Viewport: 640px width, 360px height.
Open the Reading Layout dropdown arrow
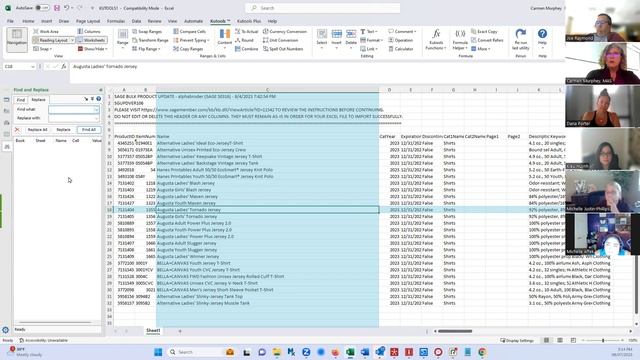(x=72, y=40)
